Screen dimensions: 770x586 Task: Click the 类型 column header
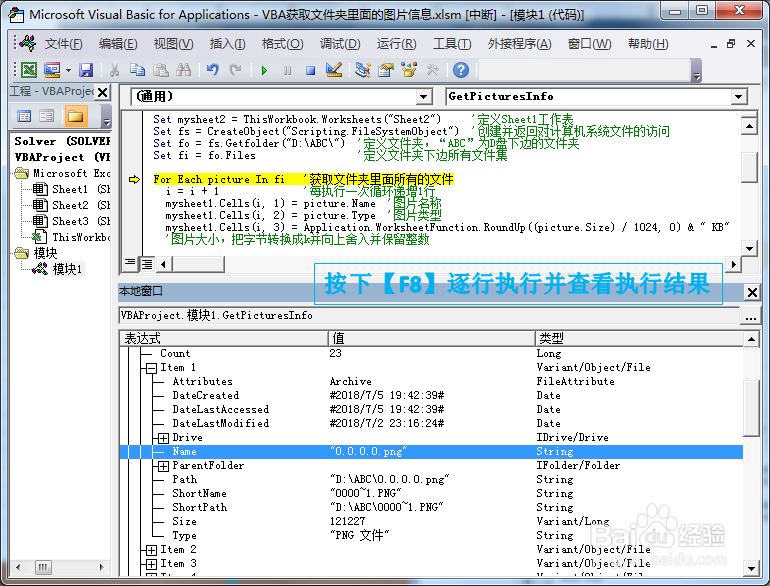click(x=639, y=338)
